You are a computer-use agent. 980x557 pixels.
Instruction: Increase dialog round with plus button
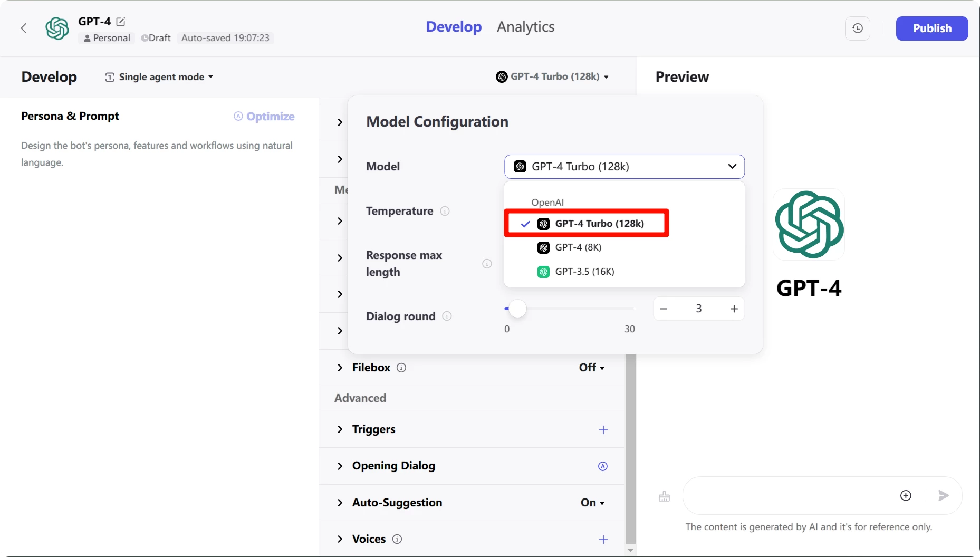click(x=734, y=309)
